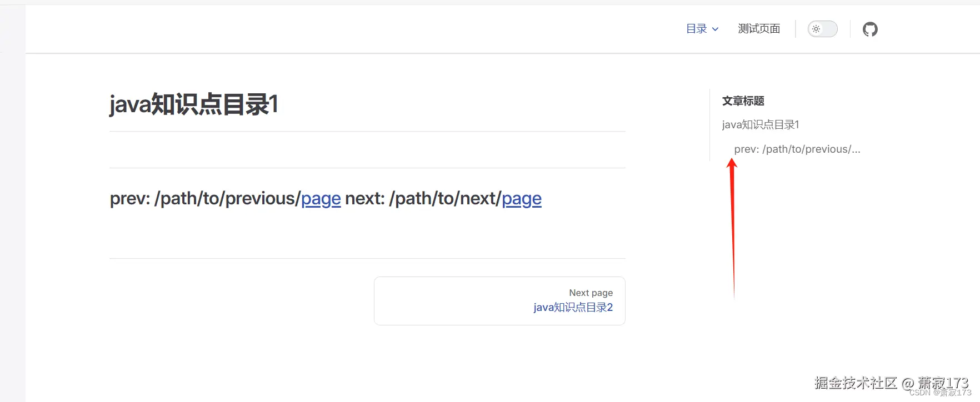This screenshot has height=402, width=980.
Task: Follow the "page" link after /path/to/previous/
Action: [321, 198]
